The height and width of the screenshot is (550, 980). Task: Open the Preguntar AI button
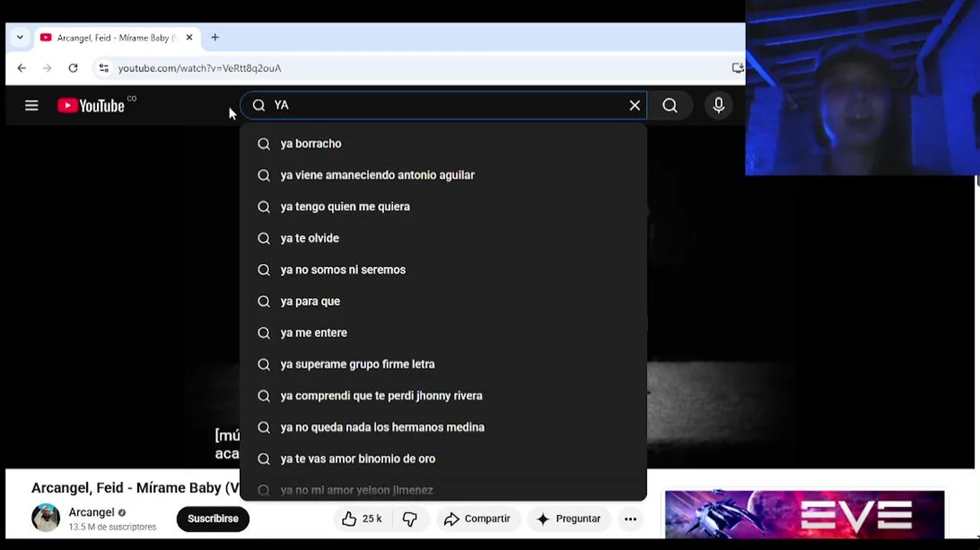tap(569, 519)
